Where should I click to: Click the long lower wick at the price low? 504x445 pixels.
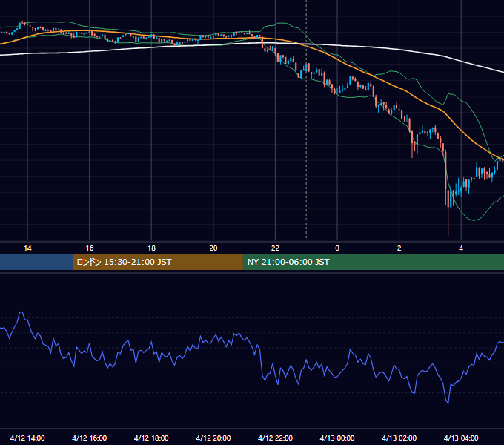tap(448, 222)
